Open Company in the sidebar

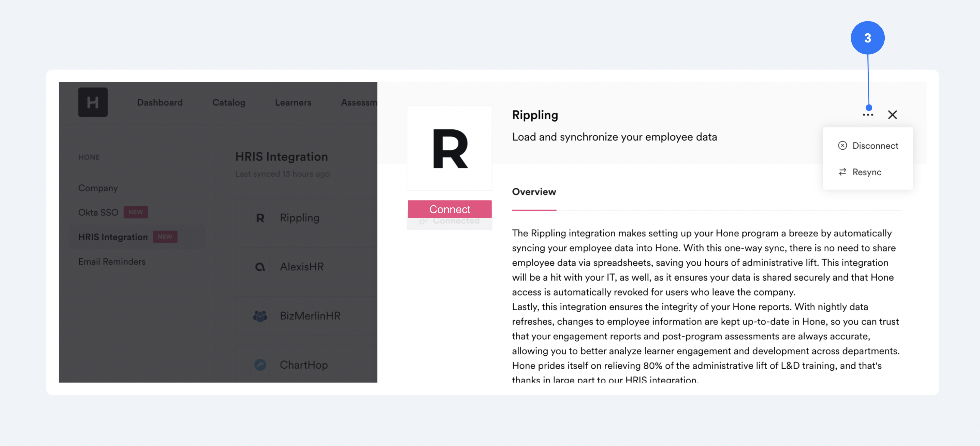[98, 188]
